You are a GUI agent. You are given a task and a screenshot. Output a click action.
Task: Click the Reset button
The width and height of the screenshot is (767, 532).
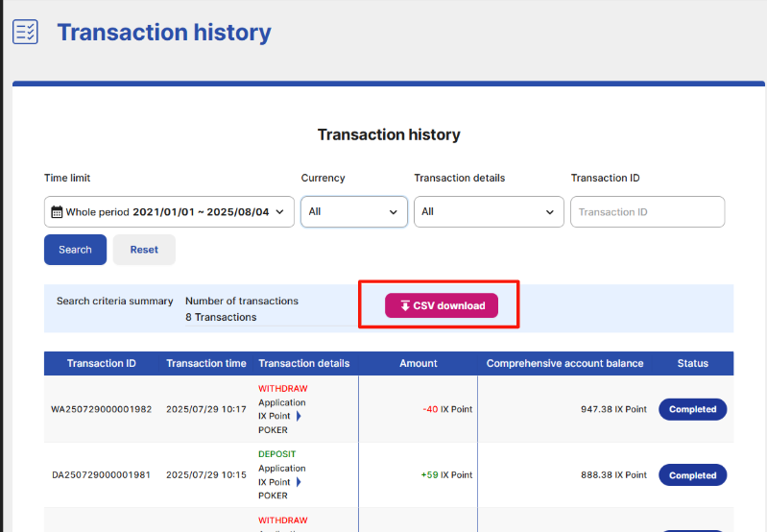(x=144, y=250)
